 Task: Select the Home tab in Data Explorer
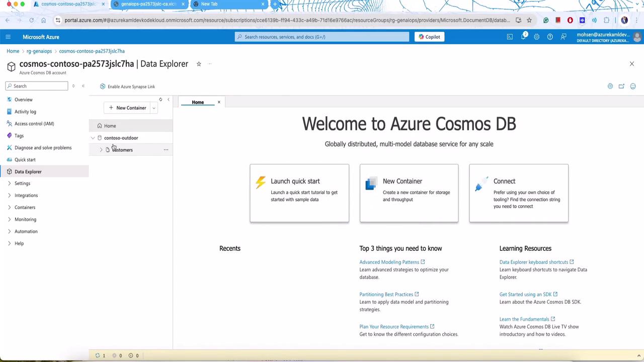point(198,103)
